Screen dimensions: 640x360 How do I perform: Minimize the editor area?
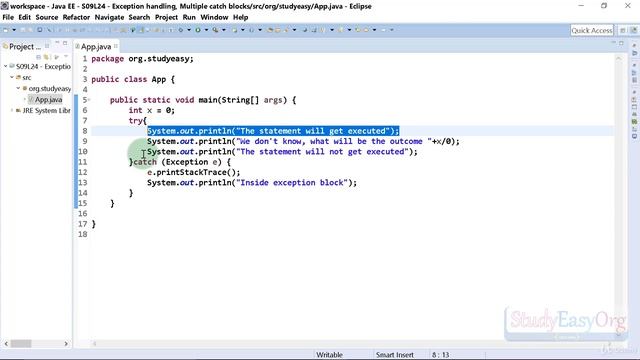(613, 42)
